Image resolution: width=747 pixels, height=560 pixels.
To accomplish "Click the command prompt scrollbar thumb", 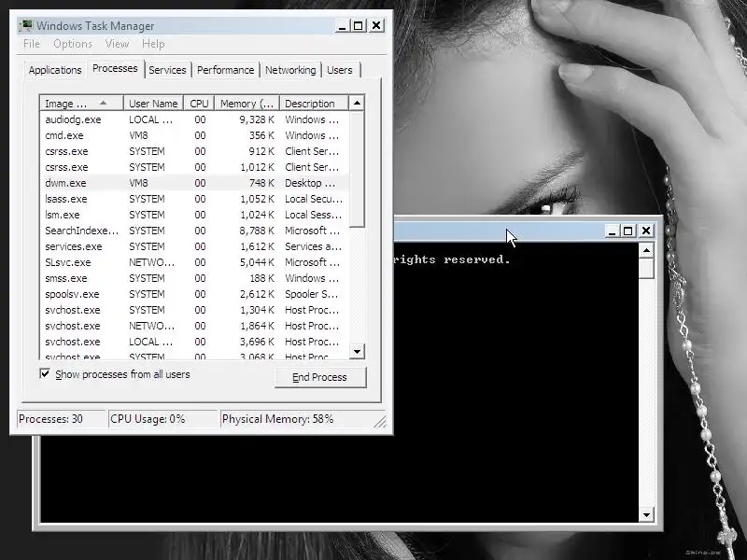I will [x=646, y=268].
